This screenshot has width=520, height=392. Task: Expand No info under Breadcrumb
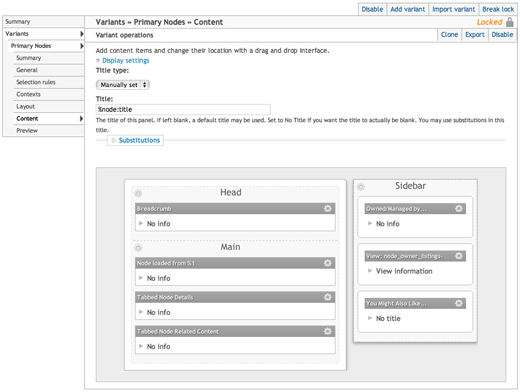[141, 223]
